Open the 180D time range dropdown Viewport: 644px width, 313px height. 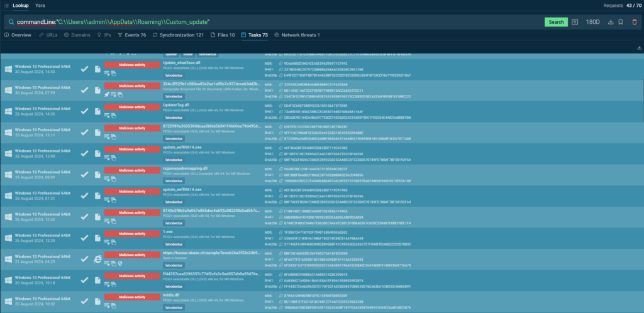(592, 22)
